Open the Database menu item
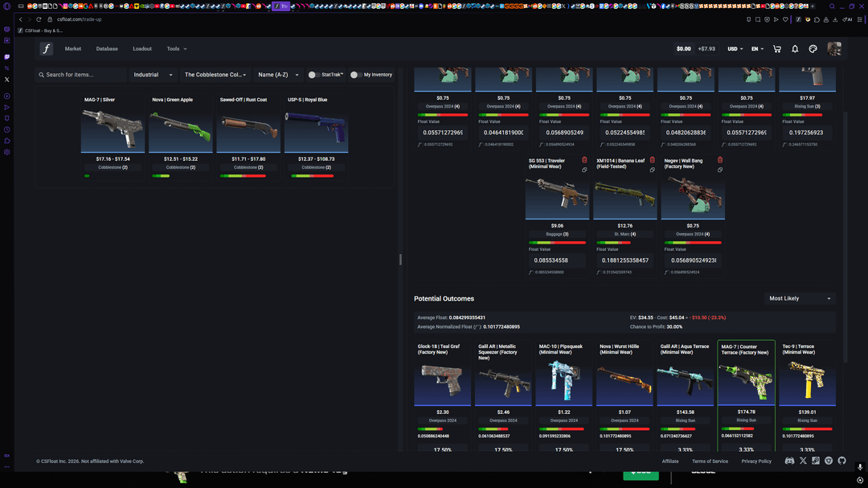 (x=107, y=49)
